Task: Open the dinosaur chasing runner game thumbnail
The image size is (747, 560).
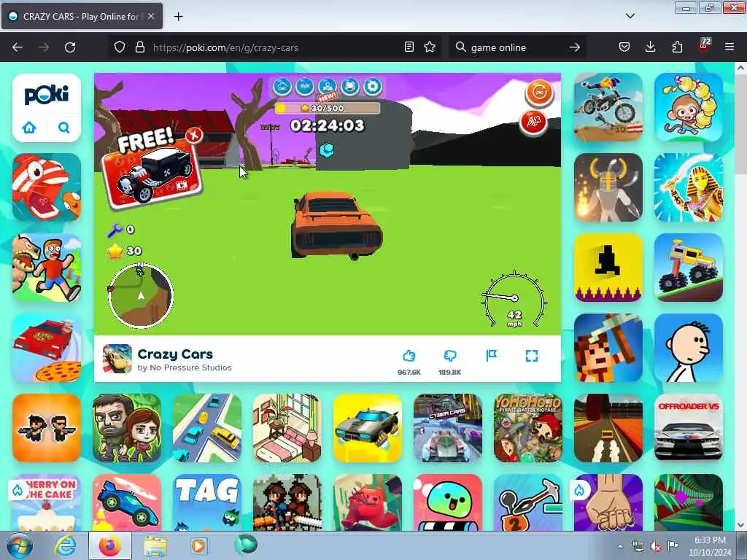Action: click(x=47, y=268)
